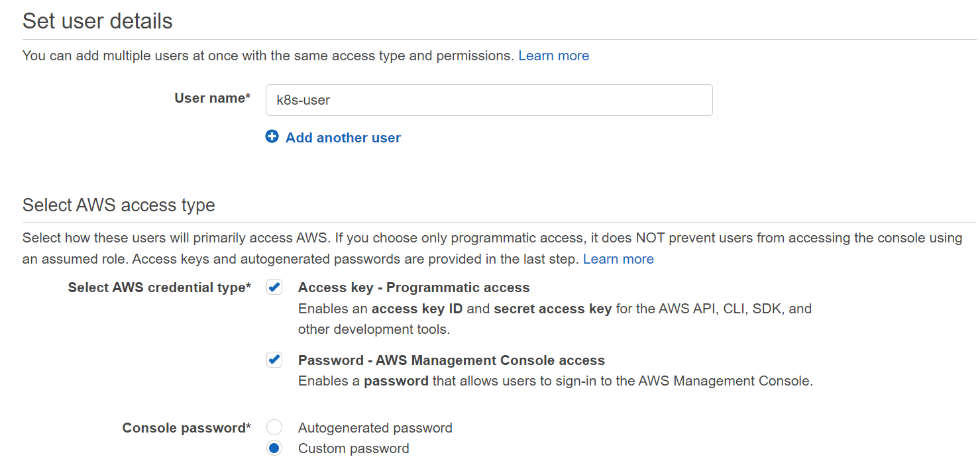Click the sign-in to AWS Management Console description
980x465 pixels.
(555, 381)
